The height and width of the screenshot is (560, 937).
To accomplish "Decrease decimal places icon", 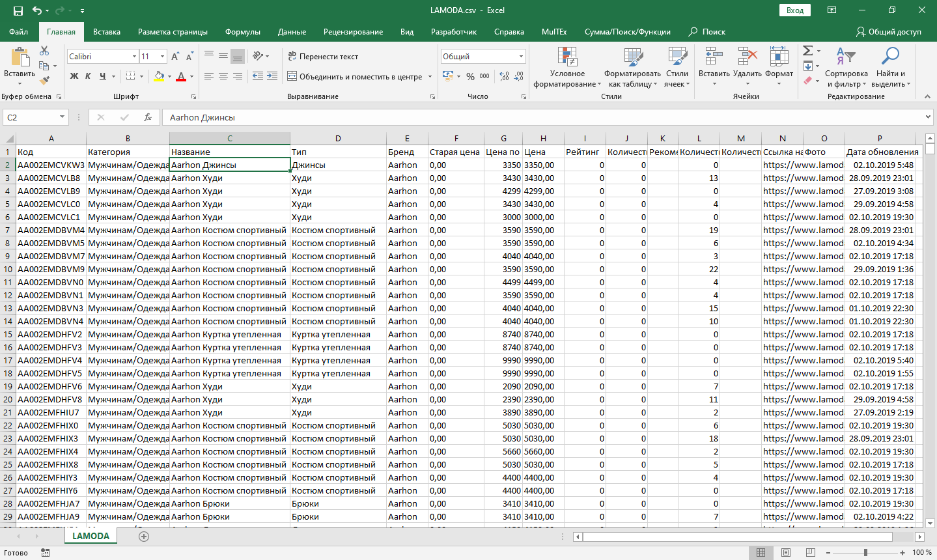I will point(518,76).
